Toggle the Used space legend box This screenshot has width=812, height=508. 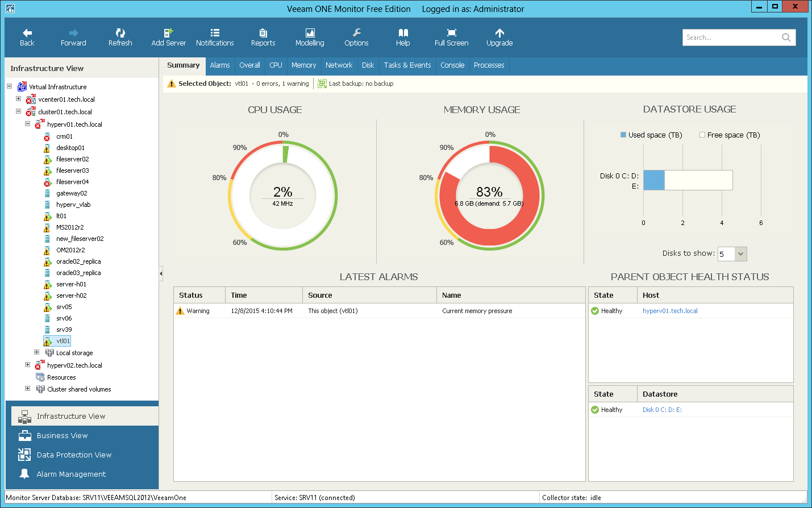pos(623,135)
